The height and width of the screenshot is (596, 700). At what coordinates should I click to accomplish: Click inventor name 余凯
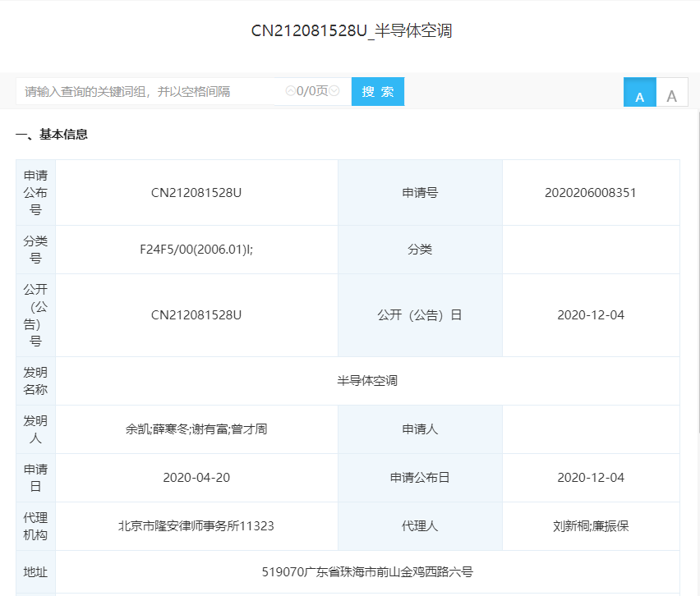(x=140, y=429)
